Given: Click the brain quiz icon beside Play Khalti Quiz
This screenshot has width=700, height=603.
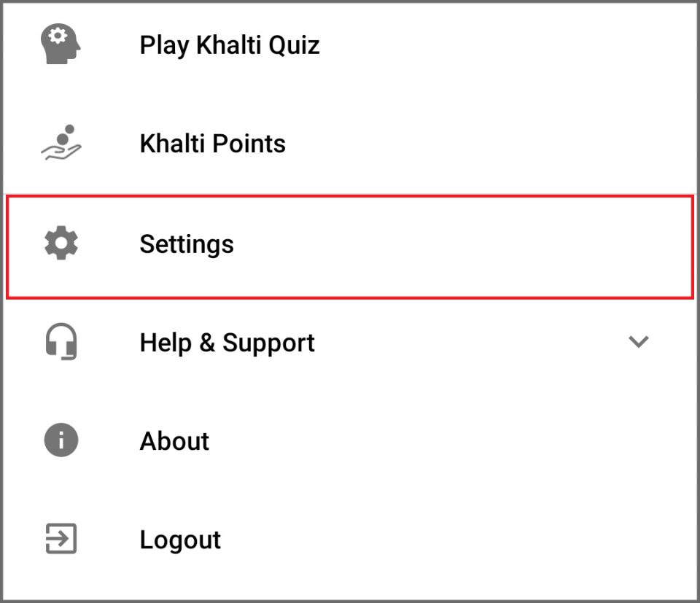Looking at the screenshot, I should click(61, 45).
